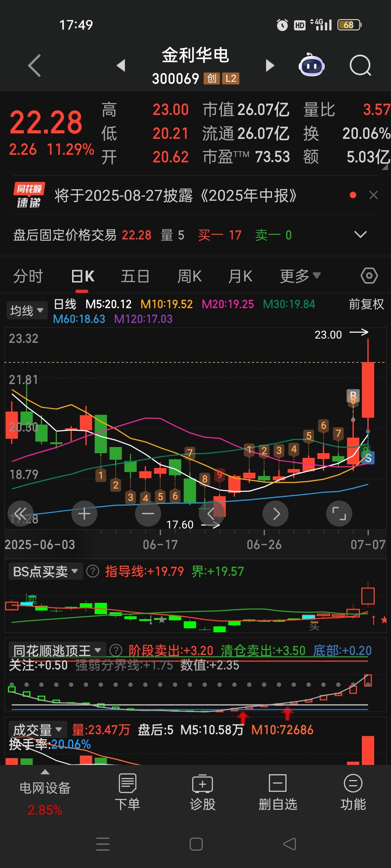The height and width of the screenshot is (868, 391).
Task: Tap the battery indicator showing 68
Action: tap(349, 25)
